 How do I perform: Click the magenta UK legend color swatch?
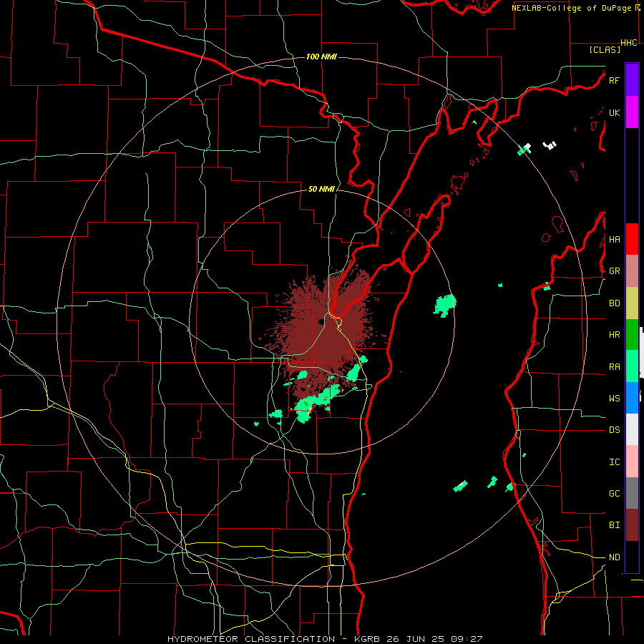pos(632,112)
